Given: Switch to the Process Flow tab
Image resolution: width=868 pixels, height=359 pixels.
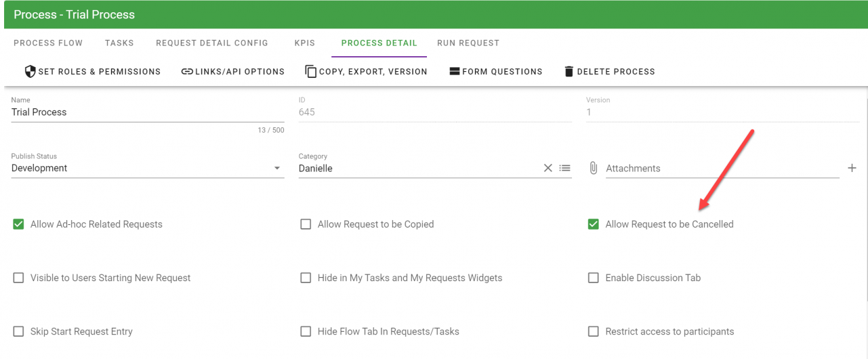Looking at the screenshot, I should (x=48, y=43).
